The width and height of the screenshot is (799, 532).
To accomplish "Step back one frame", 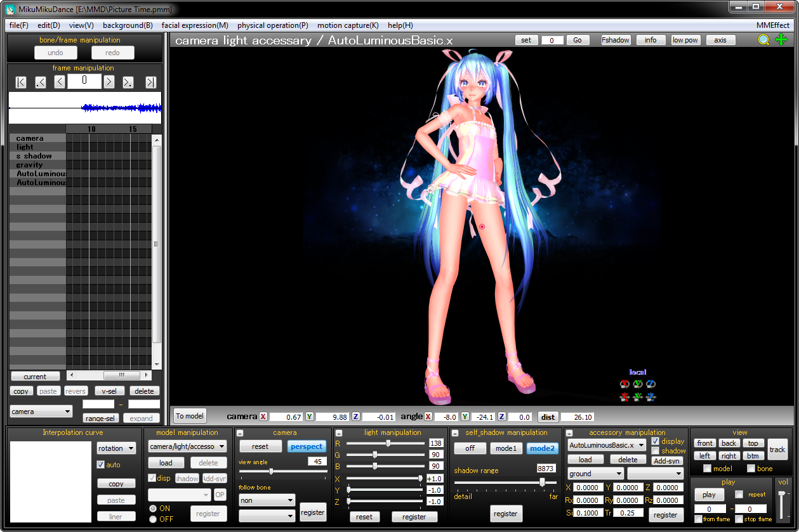I will (60, 82).
